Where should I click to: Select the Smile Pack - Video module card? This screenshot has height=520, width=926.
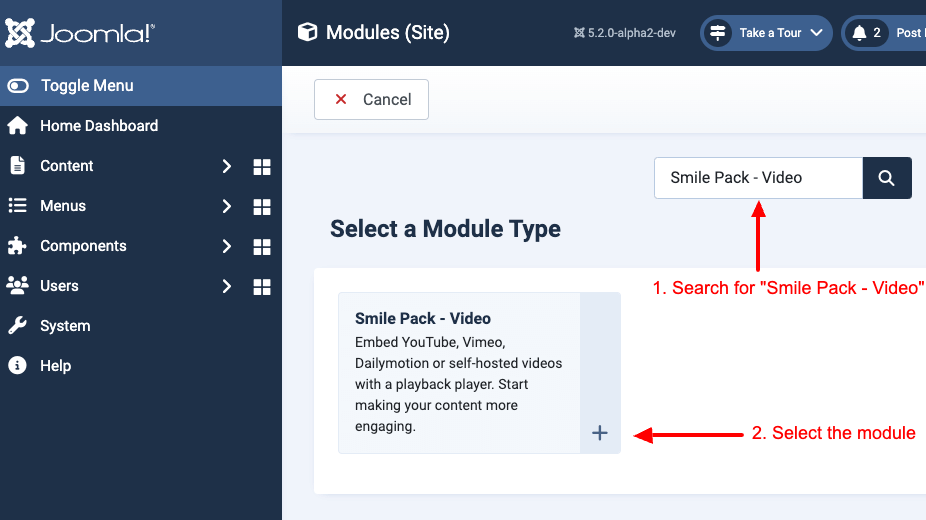[x=479, y=373]
